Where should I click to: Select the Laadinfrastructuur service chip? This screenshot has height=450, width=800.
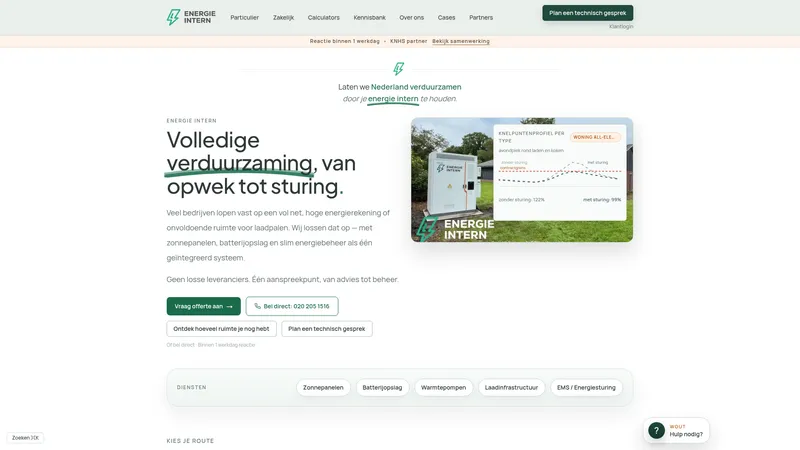tap(511, 387)
